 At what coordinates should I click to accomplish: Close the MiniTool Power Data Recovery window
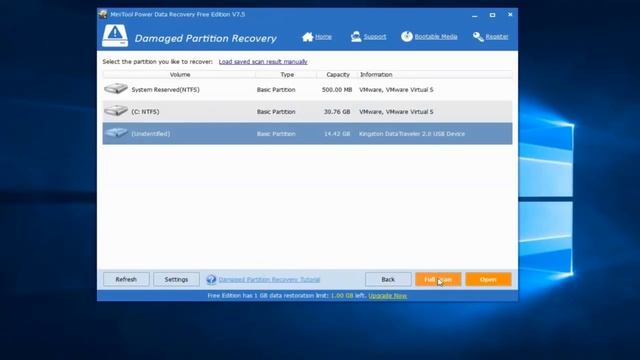(510, 15)
